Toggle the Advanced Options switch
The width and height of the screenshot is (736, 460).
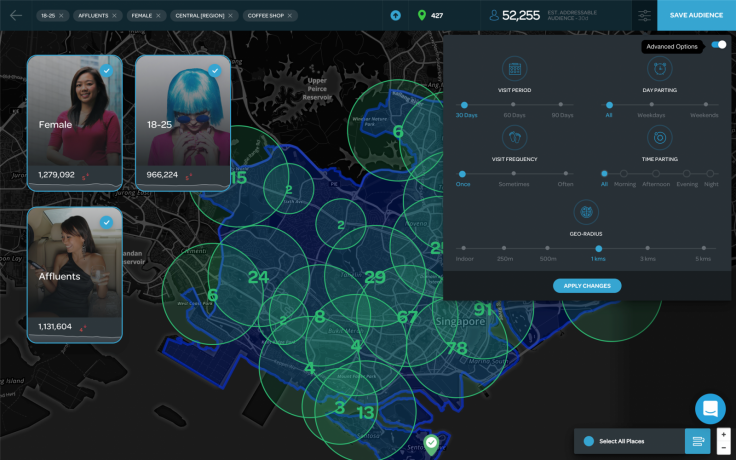(719, 45)
